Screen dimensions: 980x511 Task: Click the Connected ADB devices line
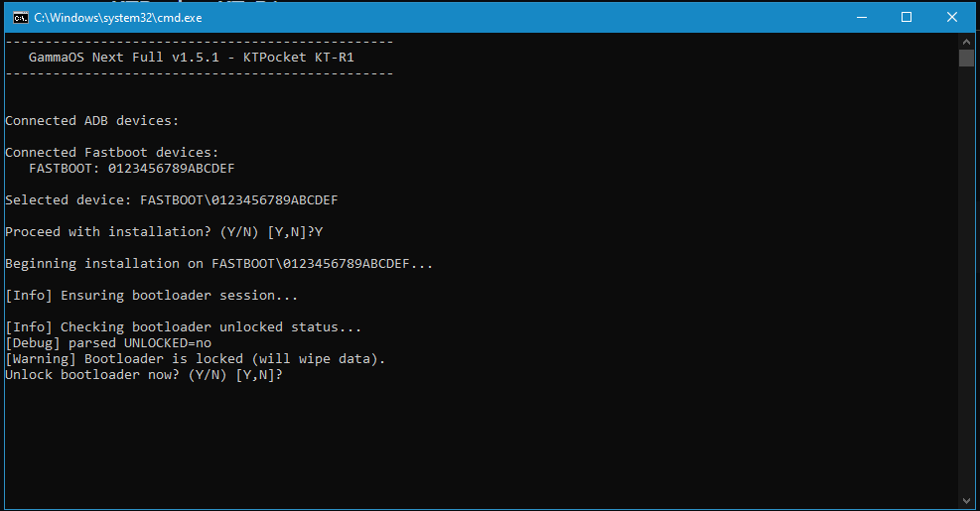click(x=92, y=121)
